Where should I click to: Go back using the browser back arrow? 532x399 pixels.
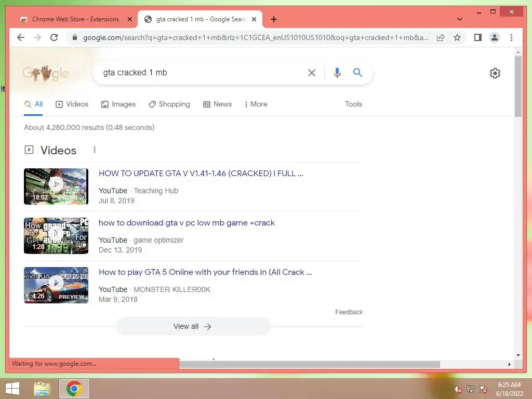click(x=21, y=37)
